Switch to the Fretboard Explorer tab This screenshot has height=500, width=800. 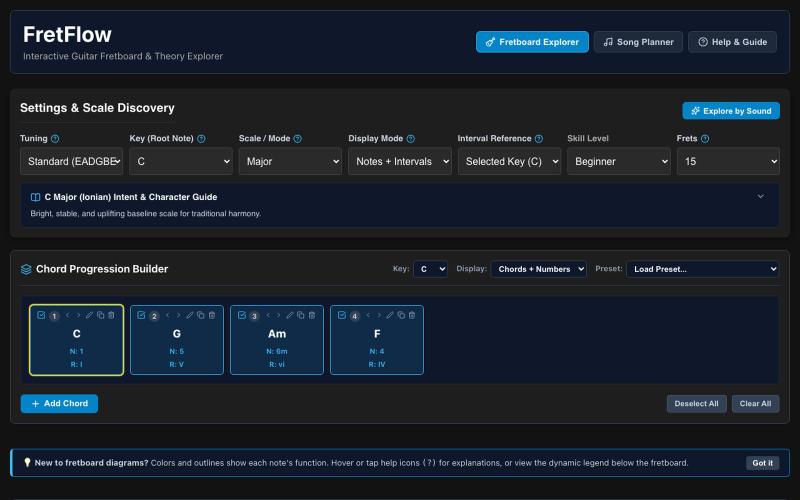(532, 42)
